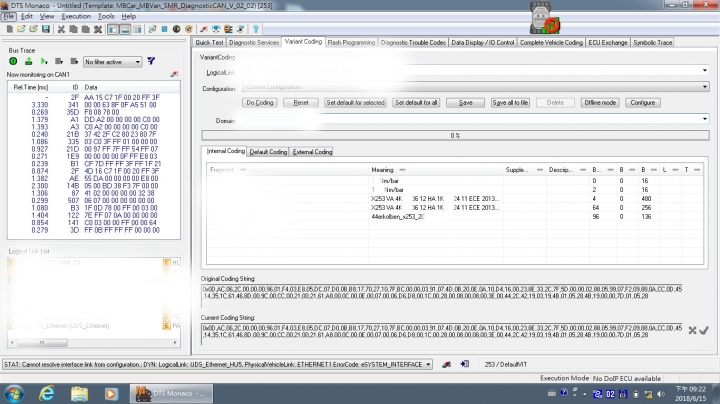Viewport: 720px width, 404px height.
Task: Click the Copy icon in toolbar
Action: pyautogui.click(x=73, y=29)
